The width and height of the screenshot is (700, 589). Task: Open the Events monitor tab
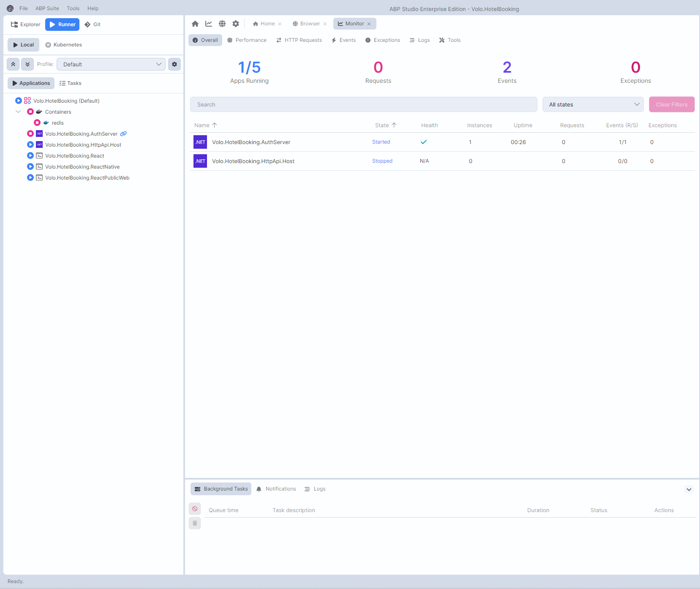(344, 40)
